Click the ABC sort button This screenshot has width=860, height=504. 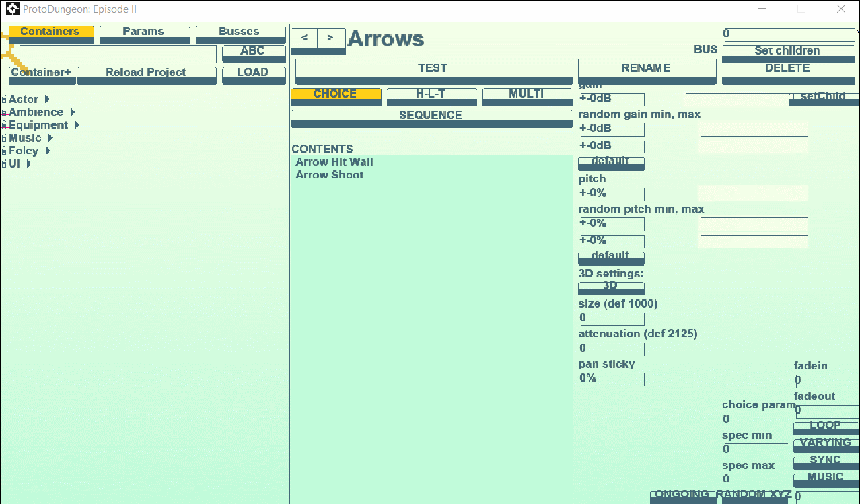[x=254, y=54]
